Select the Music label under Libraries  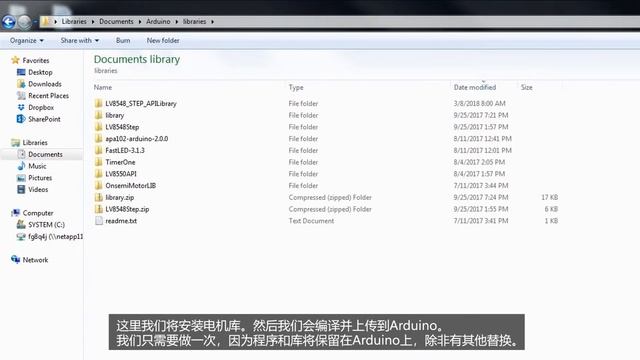(37, 166)
